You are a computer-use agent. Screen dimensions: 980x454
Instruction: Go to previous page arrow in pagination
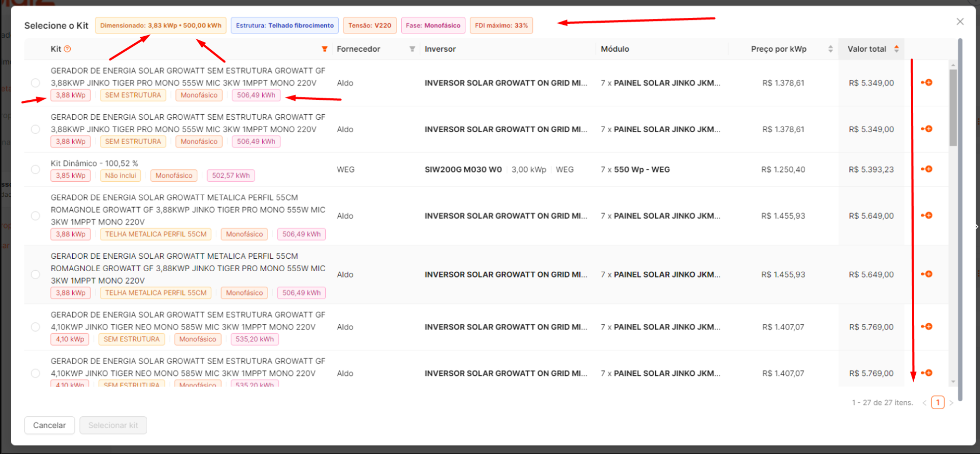924,403
